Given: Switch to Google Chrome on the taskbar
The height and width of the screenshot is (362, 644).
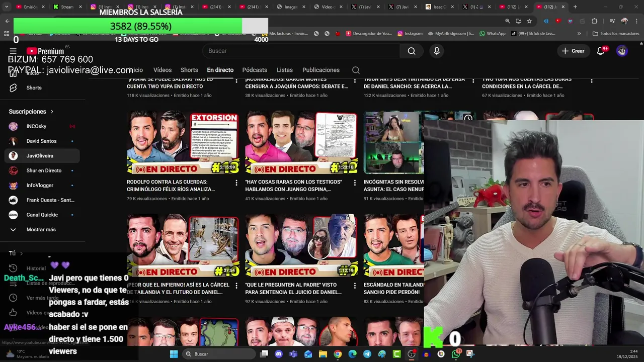Looking at the screenshot, I should 338,354.
